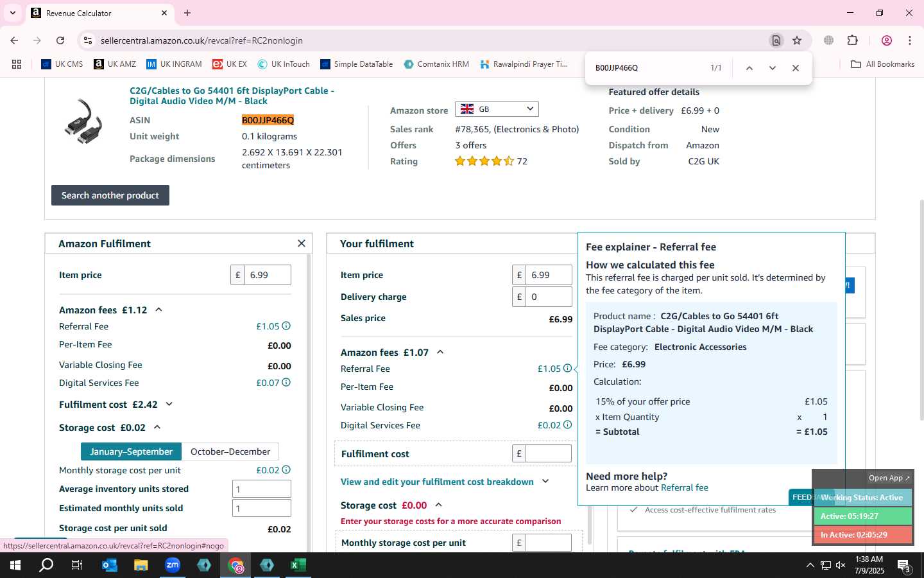Screen dimensions: 924x578
Task: Open UK AMZ bookmark
Action: point(115,64)
